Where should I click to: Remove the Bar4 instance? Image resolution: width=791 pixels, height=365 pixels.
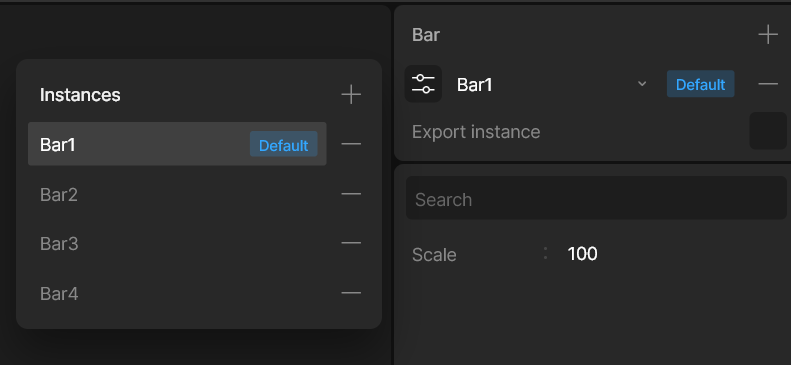[351, 293]
